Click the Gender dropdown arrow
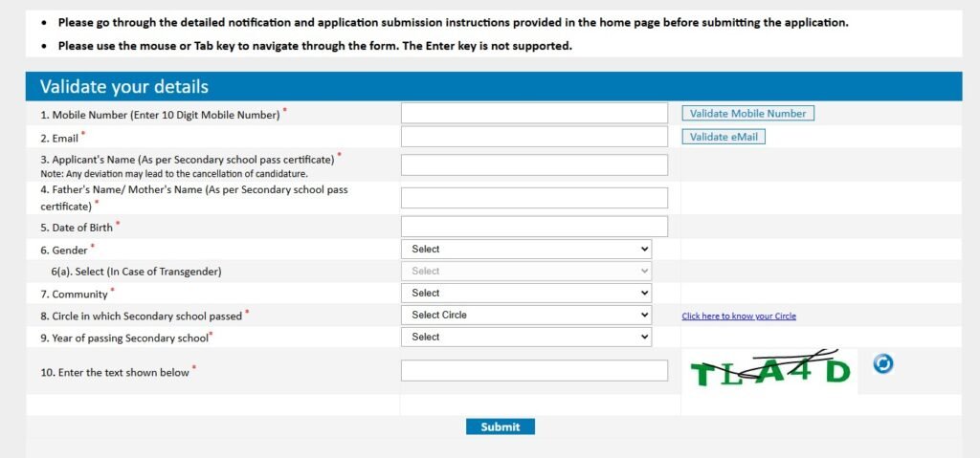Screen dimensions: 980x458 pyautogui.click(x=645, y=249)
